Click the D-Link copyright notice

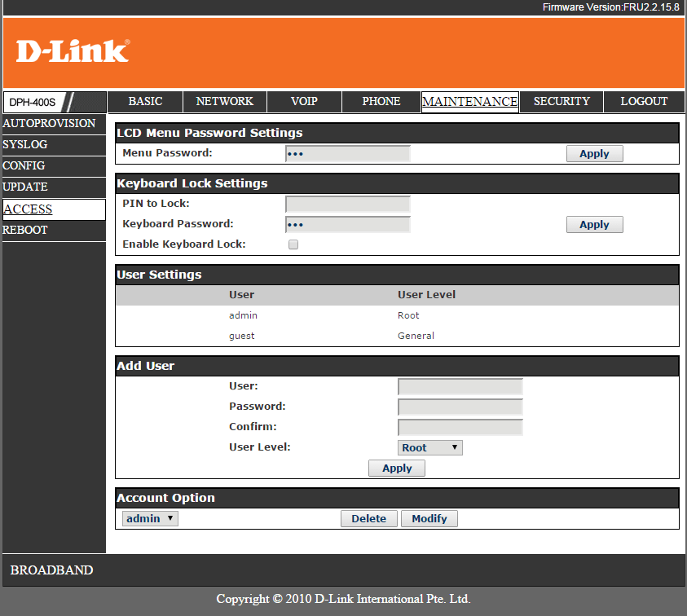344,599
